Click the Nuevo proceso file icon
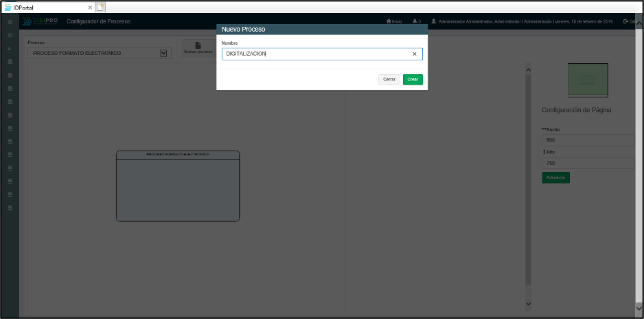Image resolution: width=644 pixels, height=319 pixels. coord(198,45)
